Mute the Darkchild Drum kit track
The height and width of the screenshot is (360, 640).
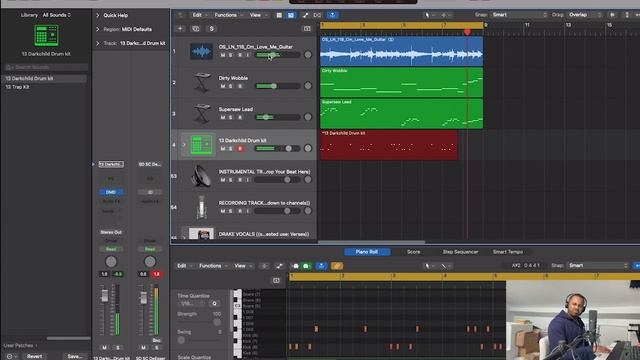223,149
